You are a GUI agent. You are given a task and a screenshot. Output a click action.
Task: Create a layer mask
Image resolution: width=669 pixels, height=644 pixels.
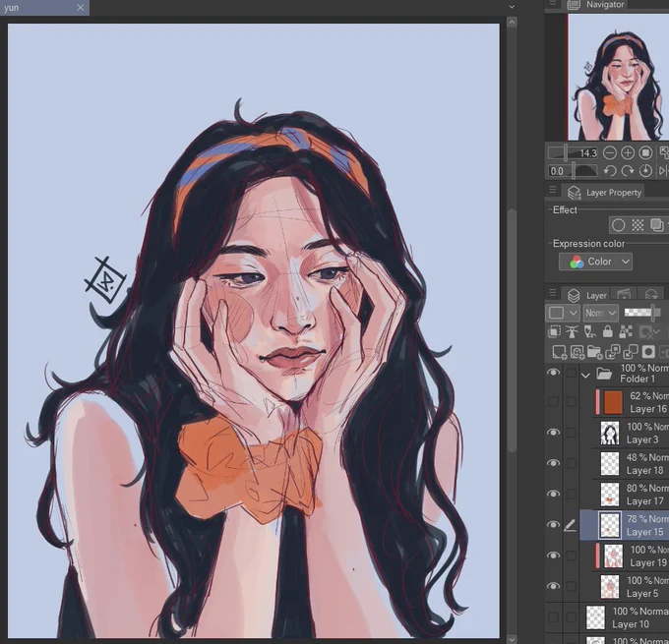(x=648, y=352)
